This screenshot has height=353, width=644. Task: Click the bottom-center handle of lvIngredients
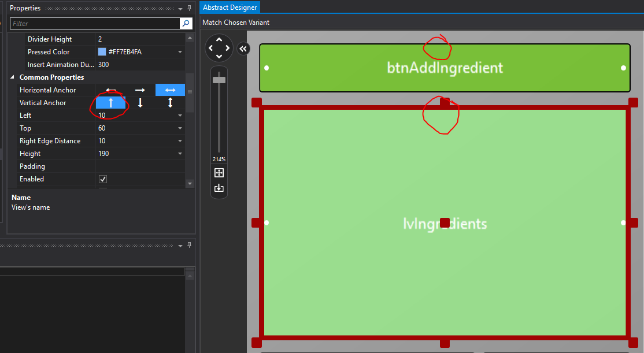pos(445,343)
